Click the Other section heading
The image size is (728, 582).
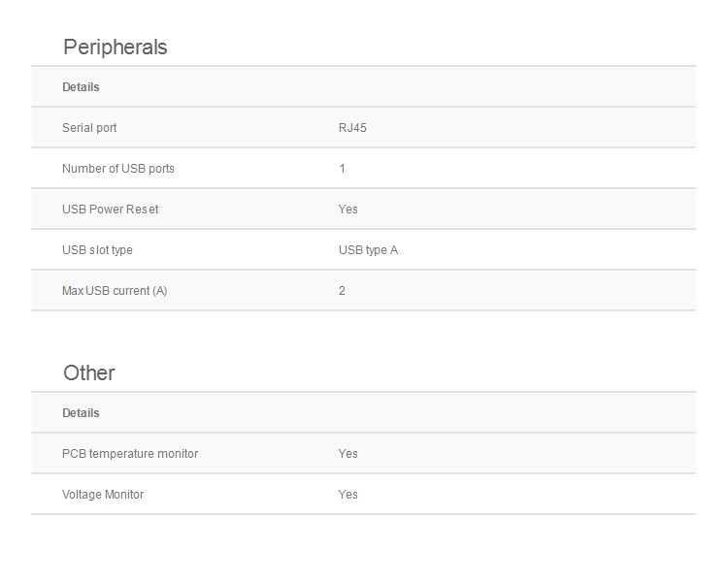coord(89,373)
